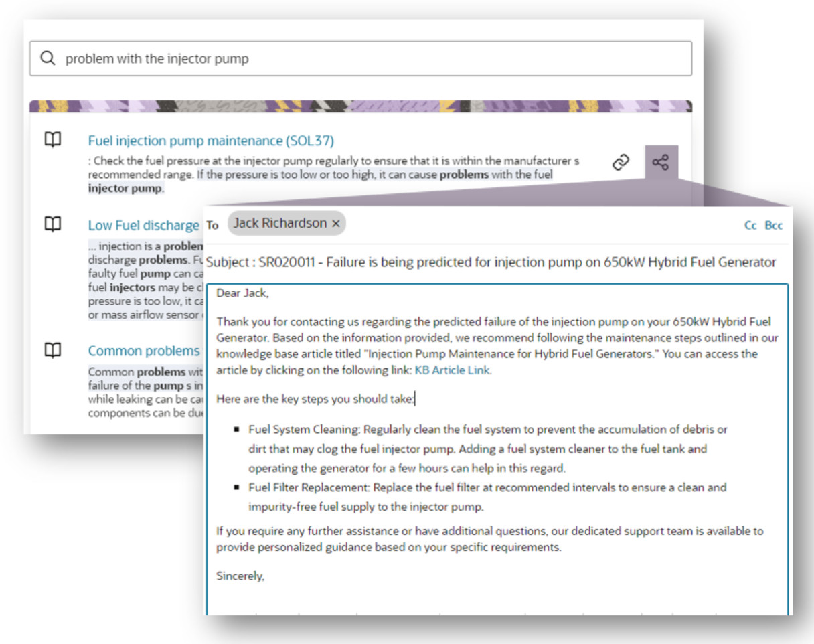This screenshot has width=814, height=644.
Task: Add Cc recipients to the email
Action: coord(750,225)
